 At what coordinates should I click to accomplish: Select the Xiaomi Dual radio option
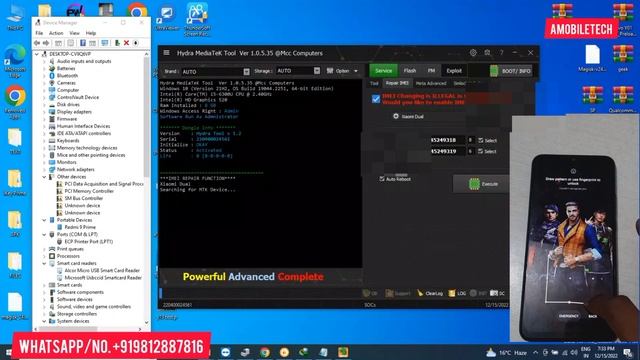point(396,116)
